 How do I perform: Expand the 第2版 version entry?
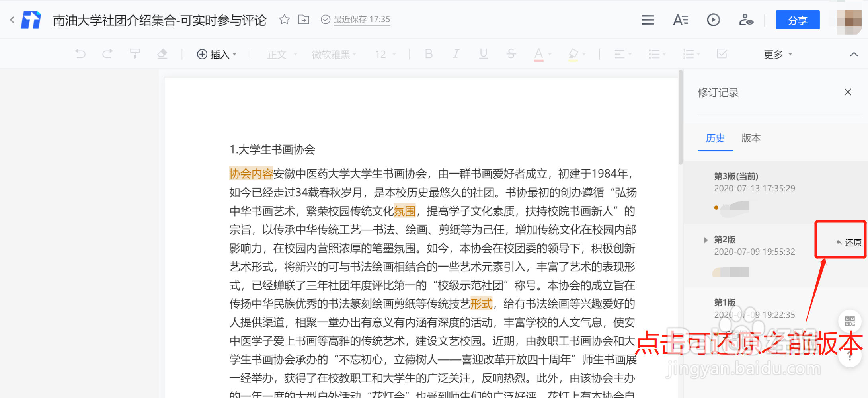[706, 240]
